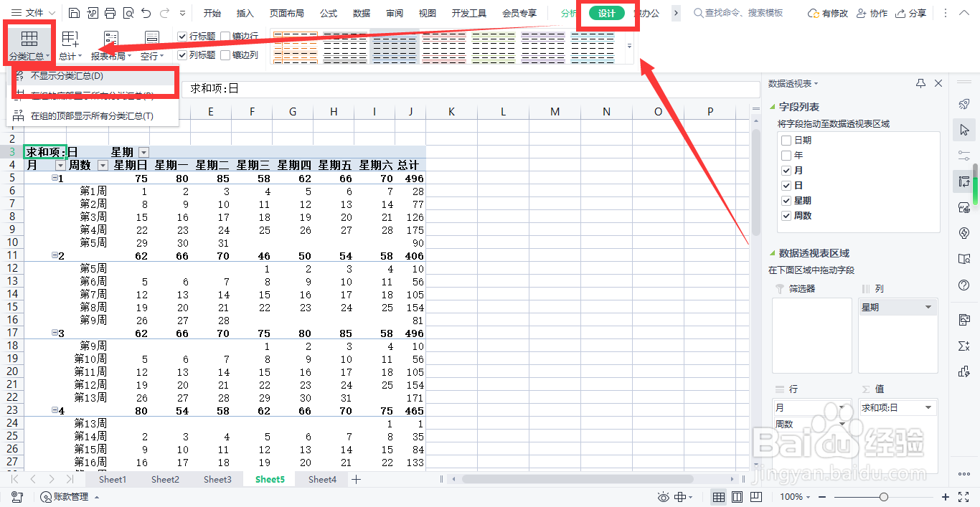
Task: Add a new sheet with plus button
Action: tap(356, 479)
